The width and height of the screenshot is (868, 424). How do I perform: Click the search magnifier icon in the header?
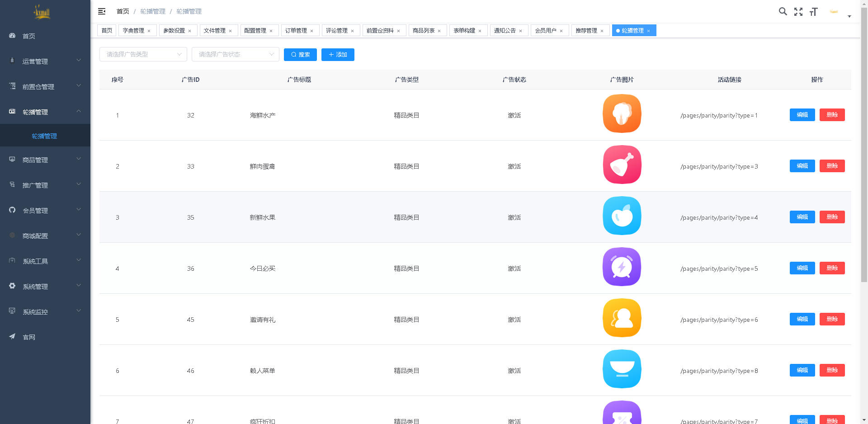[783, 11]
